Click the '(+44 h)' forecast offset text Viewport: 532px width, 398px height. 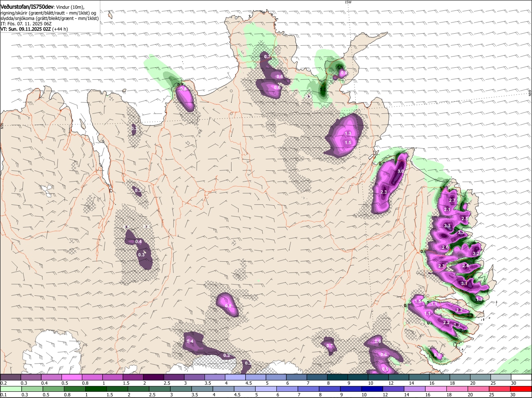[60, 29]
